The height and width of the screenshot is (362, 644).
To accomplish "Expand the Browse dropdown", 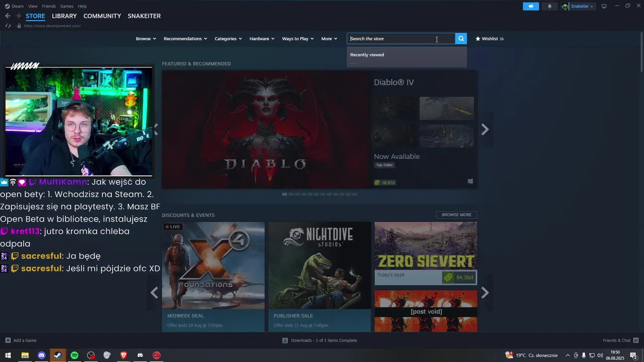I will tap(146, 39).
